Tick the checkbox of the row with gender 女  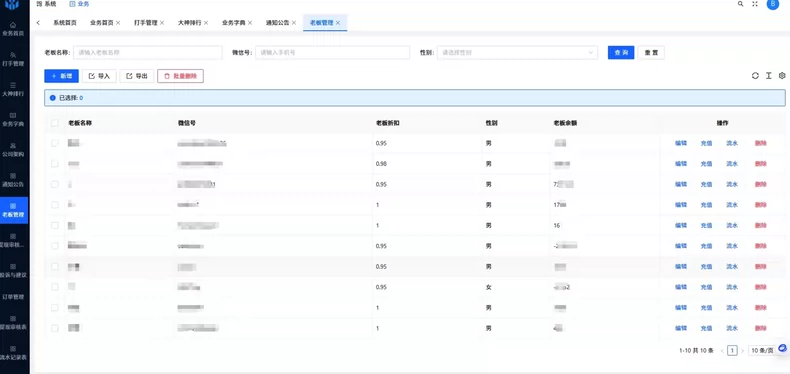coord(54,287)
